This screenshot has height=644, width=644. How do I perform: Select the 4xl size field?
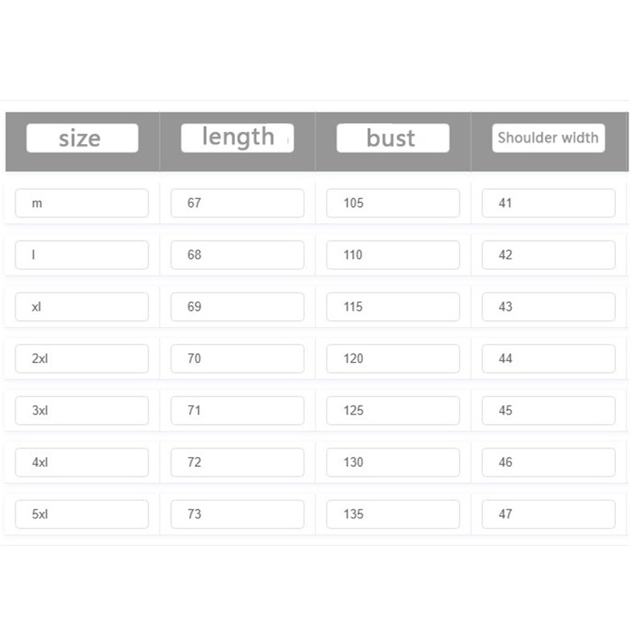(x=82, y=462)
